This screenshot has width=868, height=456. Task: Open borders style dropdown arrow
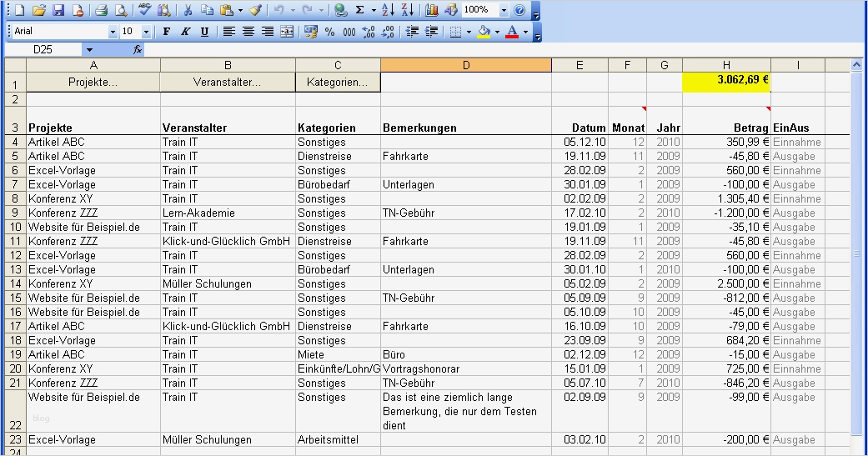pyautogui.click(x=469, y=32)
